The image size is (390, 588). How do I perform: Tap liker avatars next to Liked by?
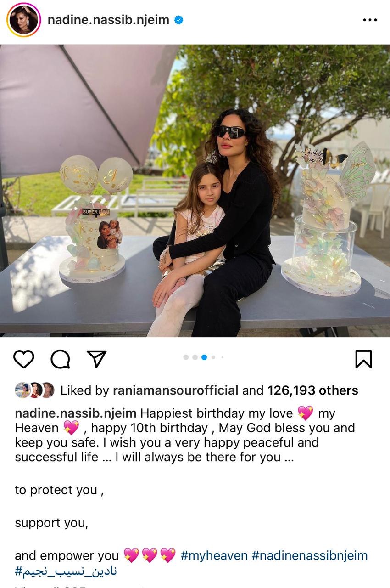click(x=35, y=390)
